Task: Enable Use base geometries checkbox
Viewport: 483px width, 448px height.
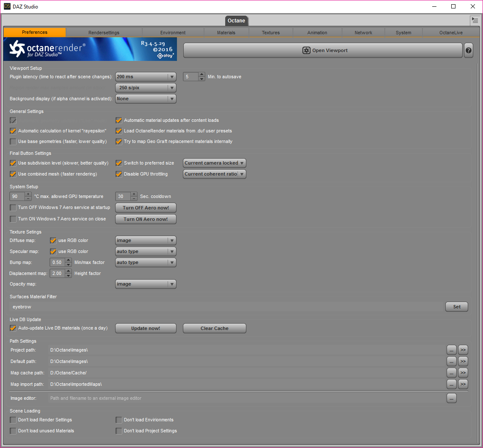Action: pos(13,142)
